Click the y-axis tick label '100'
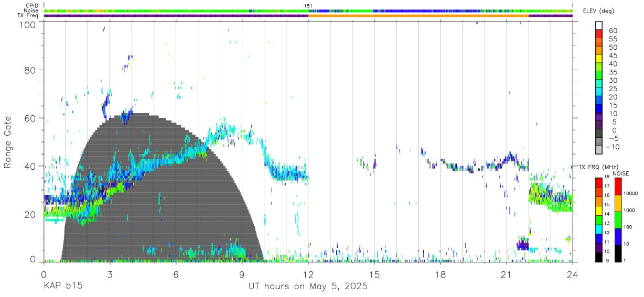The height and width of the screenshot is (297, 644). coord(27,25)
